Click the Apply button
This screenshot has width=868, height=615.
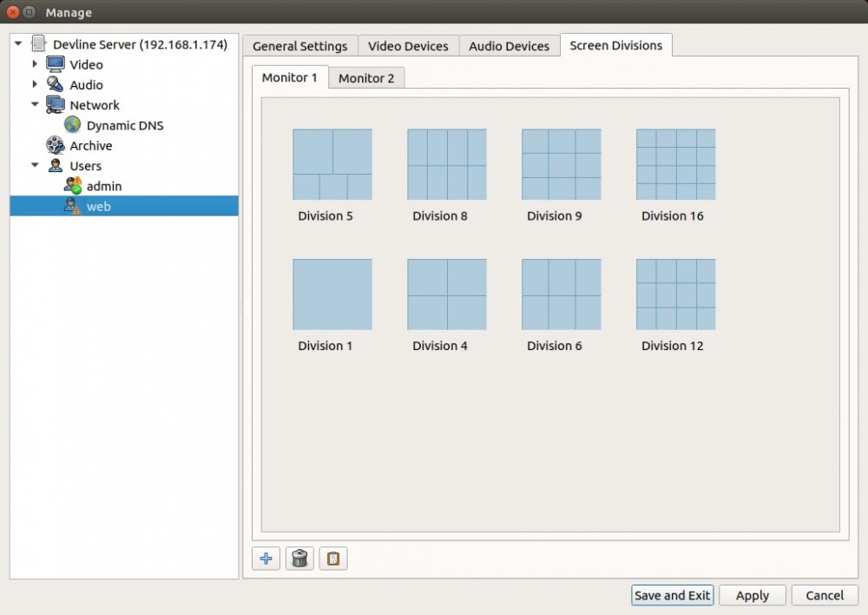tap(753, 596)
